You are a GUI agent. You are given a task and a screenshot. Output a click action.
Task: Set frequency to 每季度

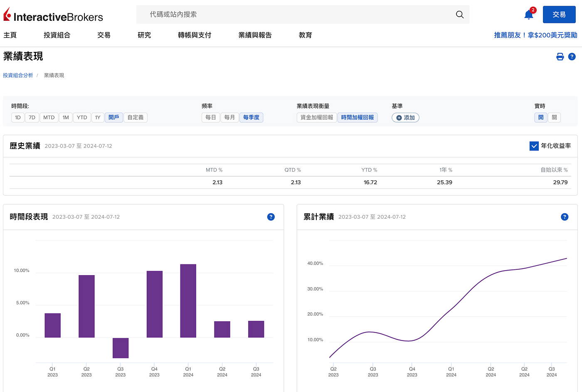(x=251, y=118)
